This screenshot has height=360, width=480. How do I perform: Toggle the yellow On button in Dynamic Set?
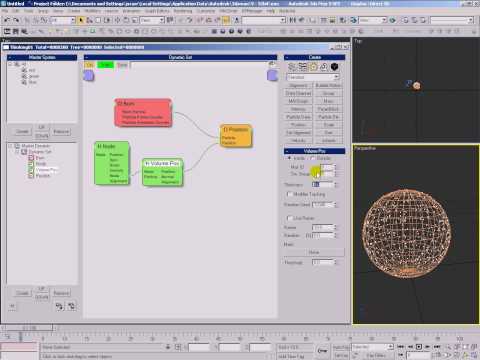[x=89, y=65]
